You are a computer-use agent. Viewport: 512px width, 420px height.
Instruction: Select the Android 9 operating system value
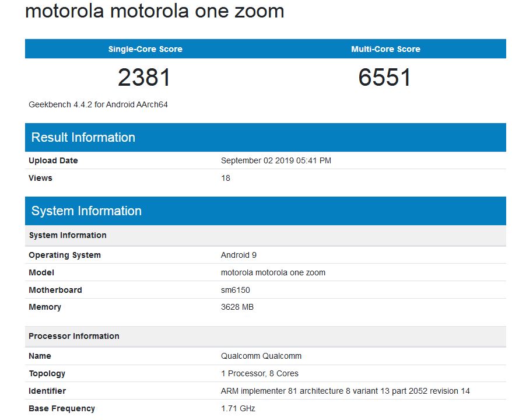pyautogui.click(x=239, y=255)
